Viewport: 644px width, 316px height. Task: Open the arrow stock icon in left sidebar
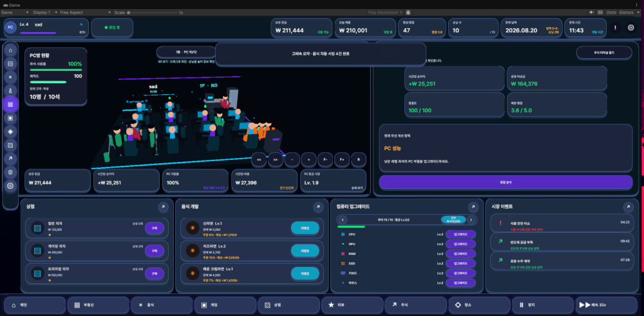click(x=10, y=159)
